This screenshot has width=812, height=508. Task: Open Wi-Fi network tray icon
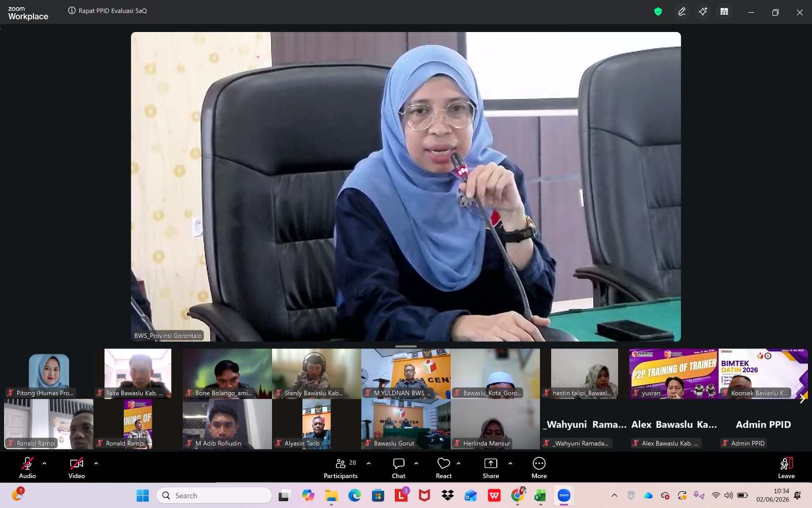pyautogui.click(x=716, y=495)
